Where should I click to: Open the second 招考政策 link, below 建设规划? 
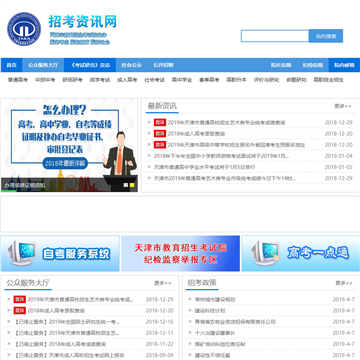tap(210, 310)
